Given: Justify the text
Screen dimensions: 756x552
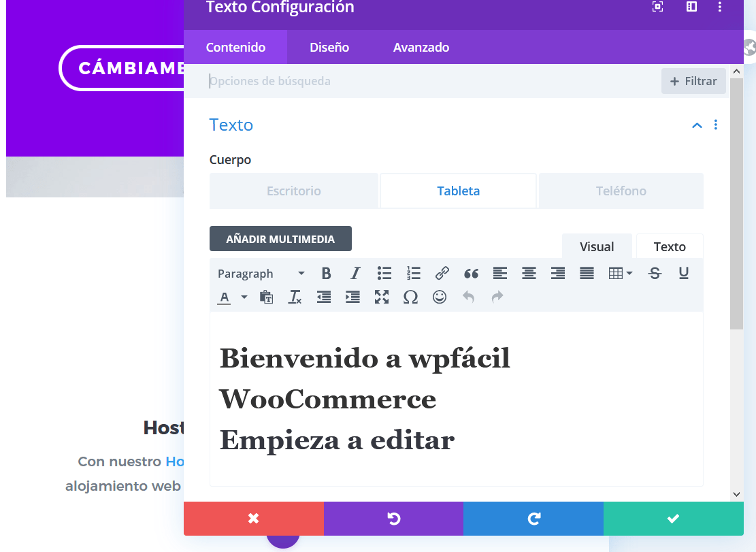Looking at the screenshot, I should [x=587, y=274].
